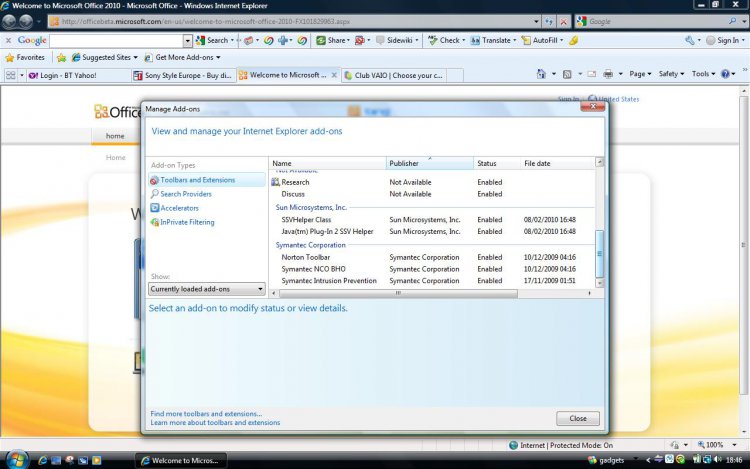Open a new blank tab
750x469 pixels.
pyautogui.click(x=455, y=75)
